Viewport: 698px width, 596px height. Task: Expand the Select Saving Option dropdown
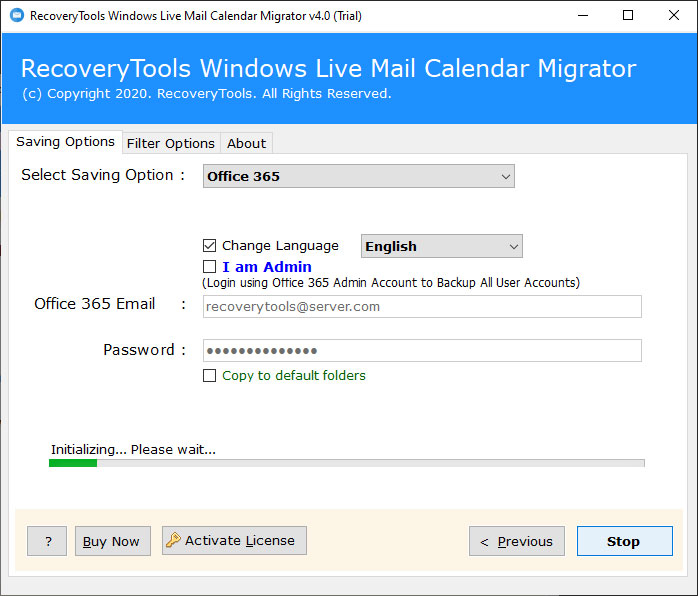pyautogui.click(x=359, y=176)
